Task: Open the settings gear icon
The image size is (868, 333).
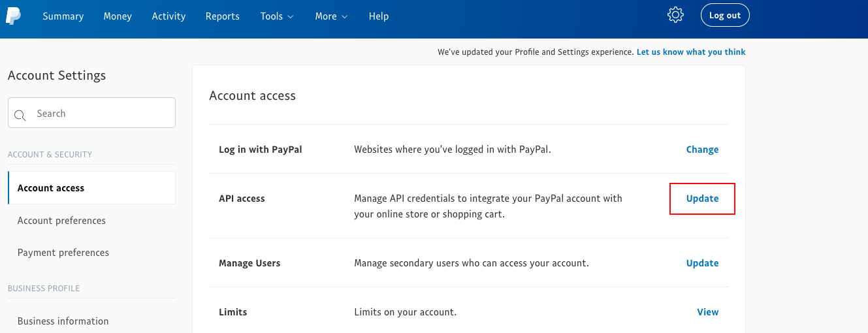Action: tap(675, 15)
